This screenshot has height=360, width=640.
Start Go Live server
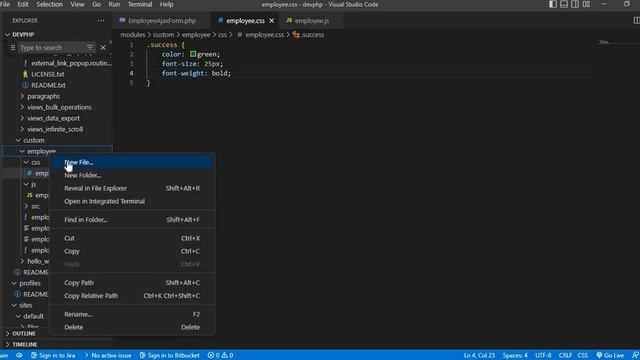(x=610, y=356)
